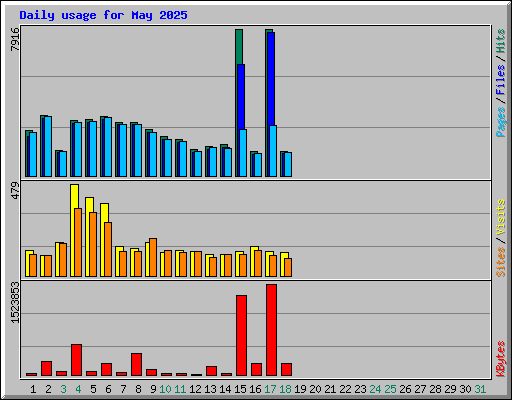Select day 16 on the x-axis
Viewport: 512px width, 400px height.
pos(255,389)
